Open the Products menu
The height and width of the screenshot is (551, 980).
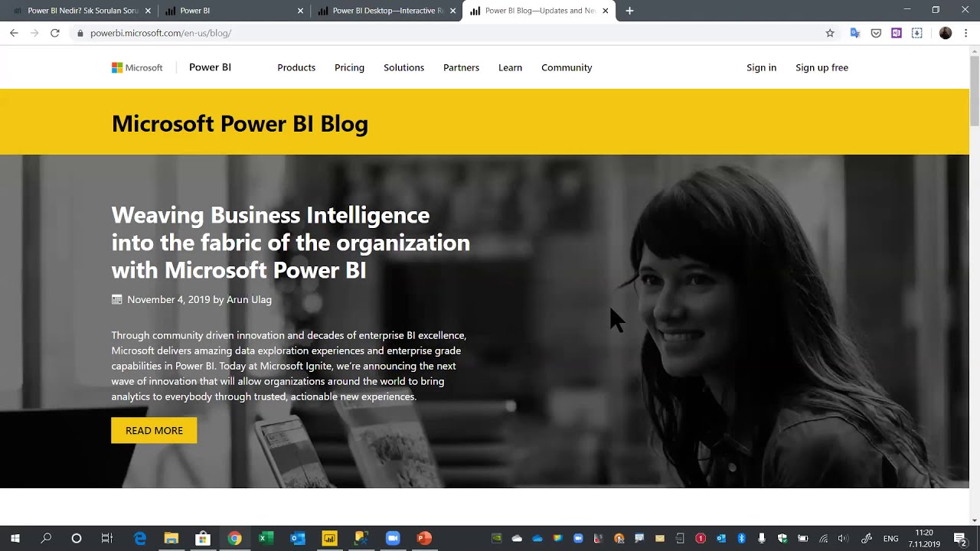tap(296, 67)
